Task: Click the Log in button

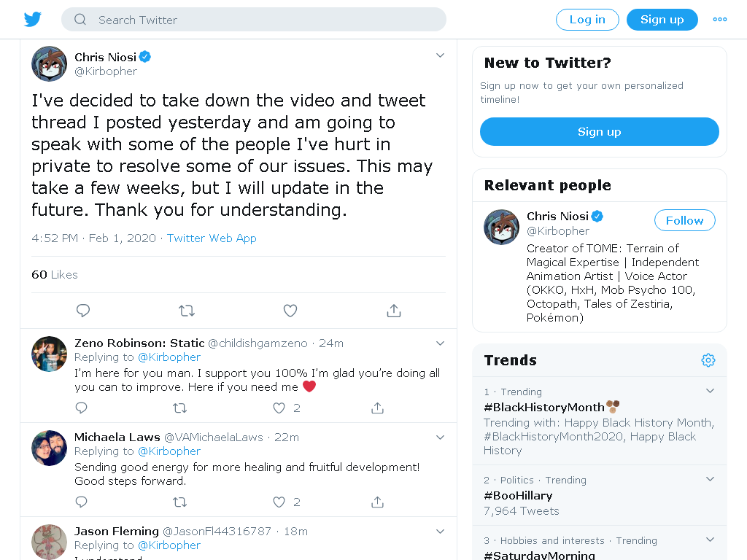Action: (587, 20)
